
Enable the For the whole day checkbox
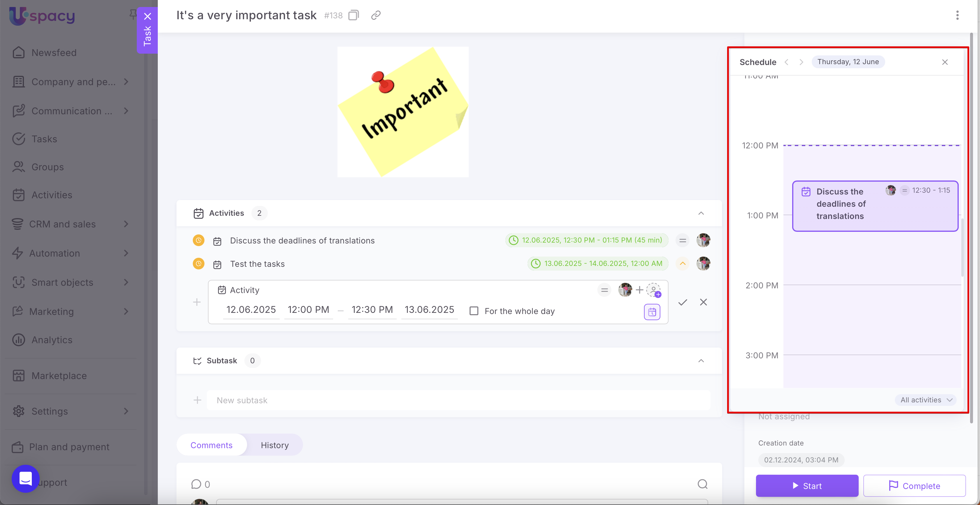click(474, 311)
